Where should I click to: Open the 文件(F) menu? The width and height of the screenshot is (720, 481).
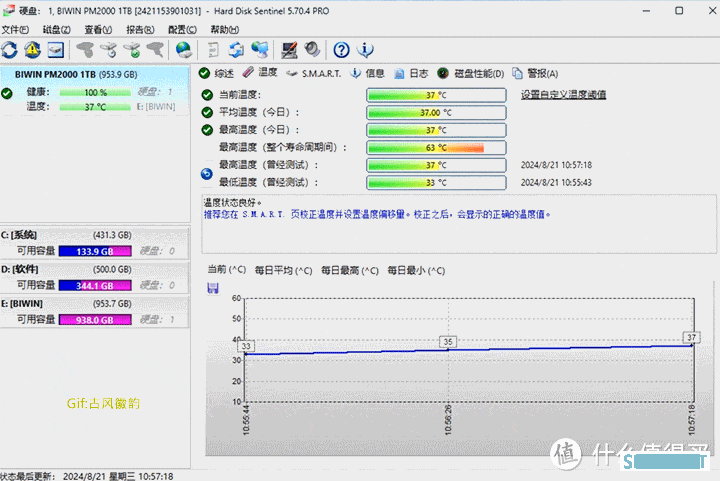15,29
